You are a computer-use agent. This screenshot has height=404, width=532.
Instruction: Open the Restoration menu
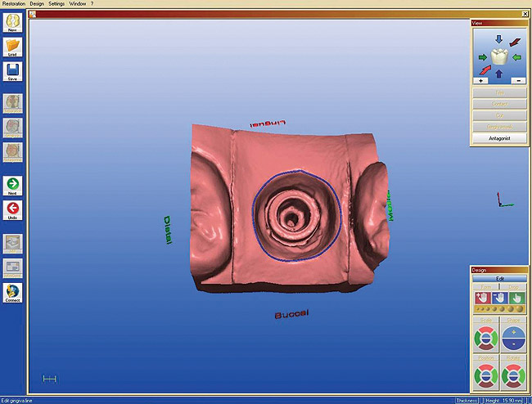click(14, 3)
